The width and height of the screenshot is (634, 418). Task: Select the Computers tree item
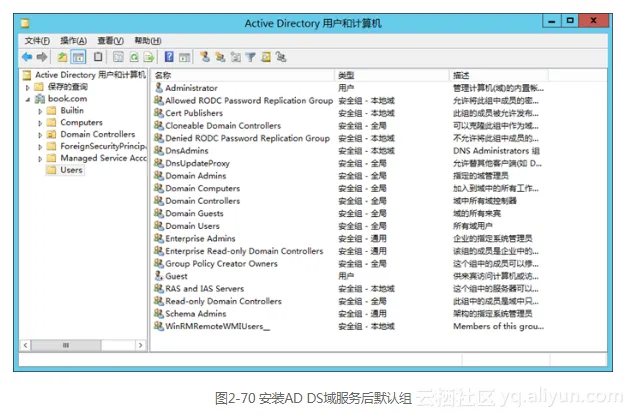81,122
